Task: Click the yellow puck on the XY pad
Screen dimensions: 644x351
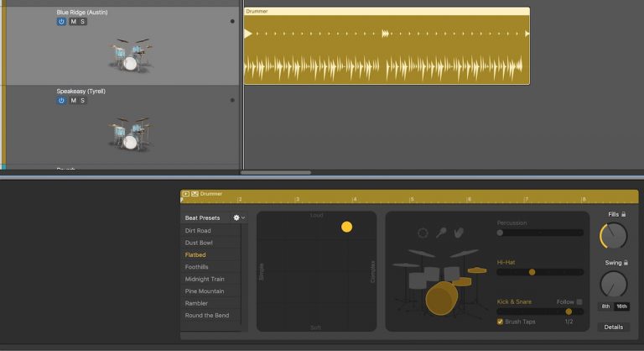Action: (346, 227)
